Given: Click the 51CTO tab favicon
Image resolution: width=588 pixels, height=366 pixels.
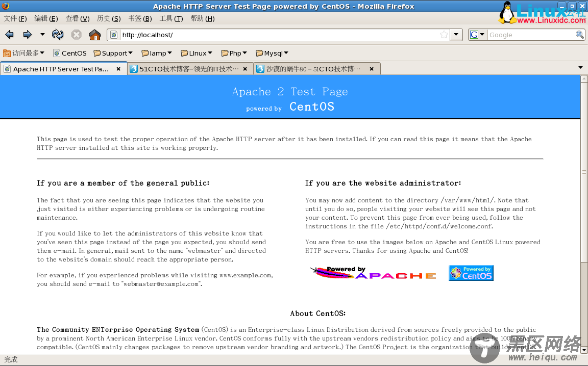Looking at the screenshot, I should tap(134, 69).
